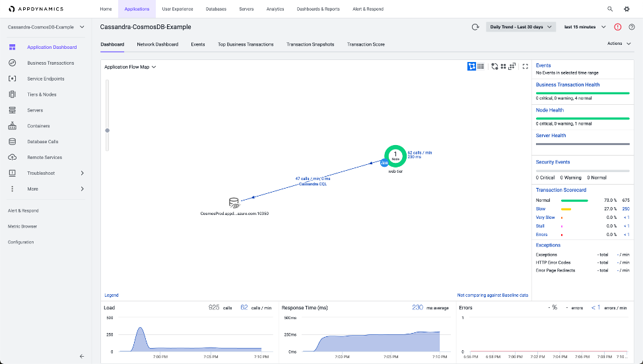Click the Java badge on web-tier node

(x=384, y=163)
